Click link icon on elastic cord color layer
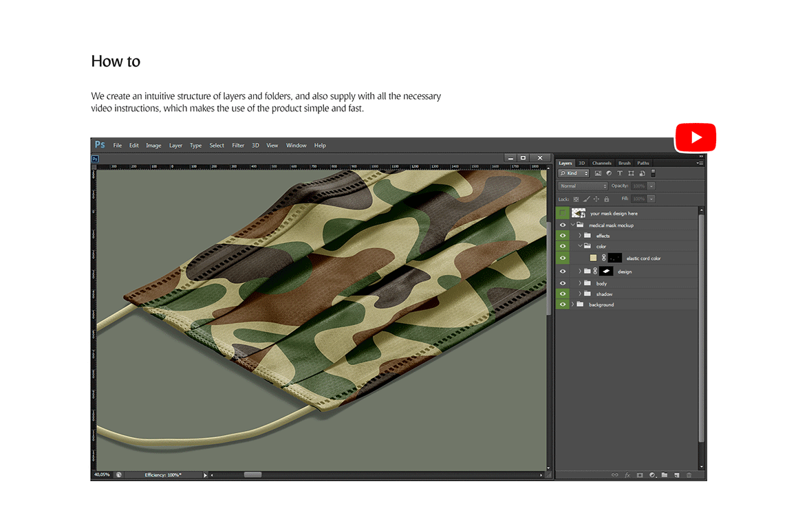Image resolution: width=798 pixels, height=532 pixels. [604, 258]
